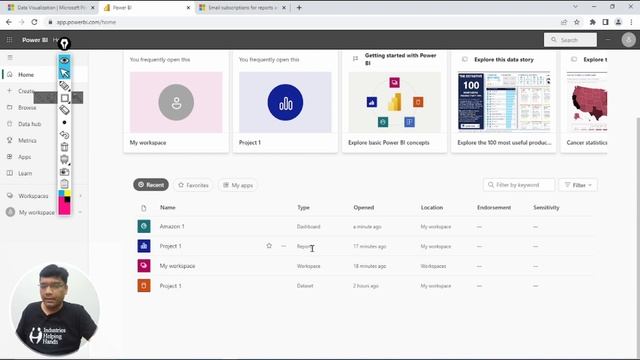Open Browse in the sidebar
Image resolution: width=640 pixels, height=360 pixels.
[x=27, y=108]
